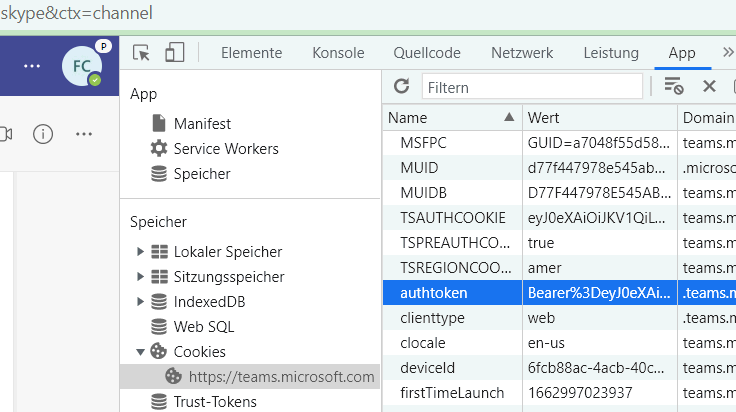Switch to Elemente tab
The height and width of the screenshot is (412, 736).
(x=252, y=53)
